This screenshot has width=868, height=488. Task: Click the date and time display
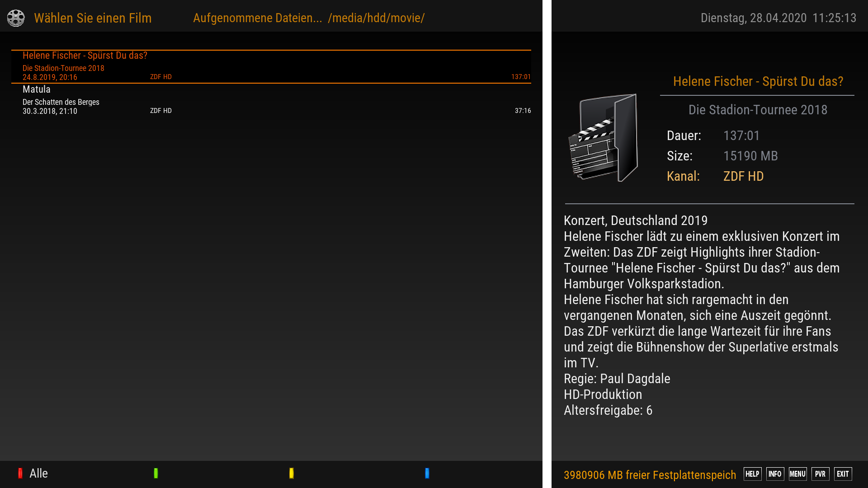tap(778, 18)
